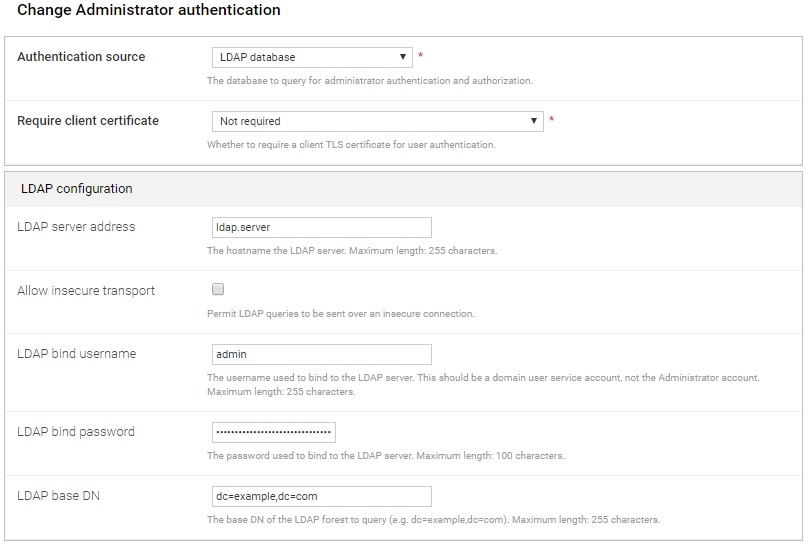Screen dimensions: 808x545
Task: Enable the Allow insecure transport checkbox
Action: click(x=218, y=290)
